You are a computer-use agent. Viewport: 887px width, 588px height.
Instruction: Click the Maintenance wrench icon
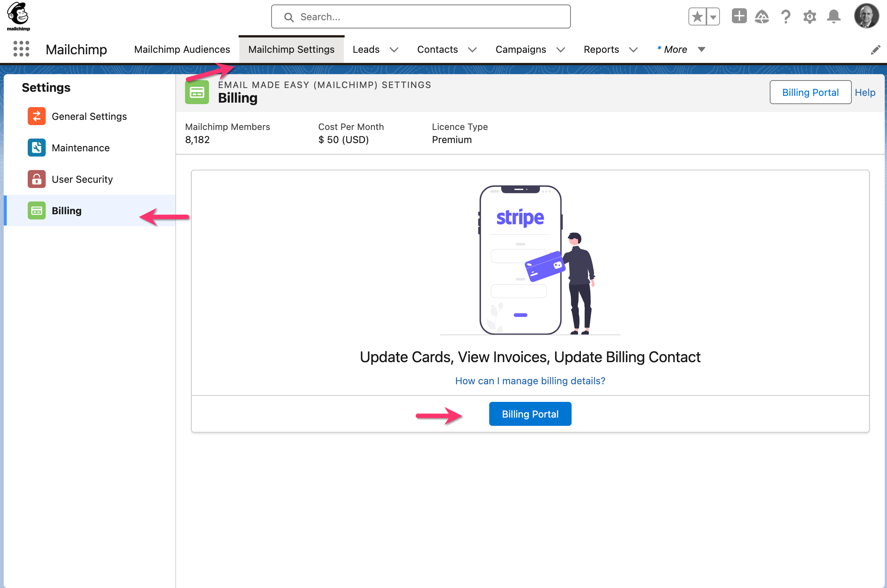[x=37, y=148]
